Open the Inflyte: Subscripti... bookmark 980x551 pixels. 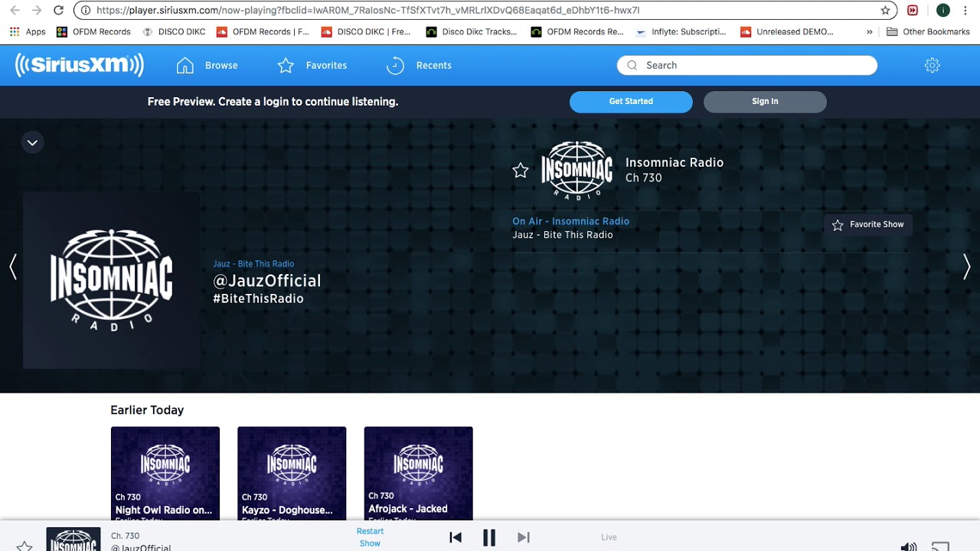pos(681,32)
